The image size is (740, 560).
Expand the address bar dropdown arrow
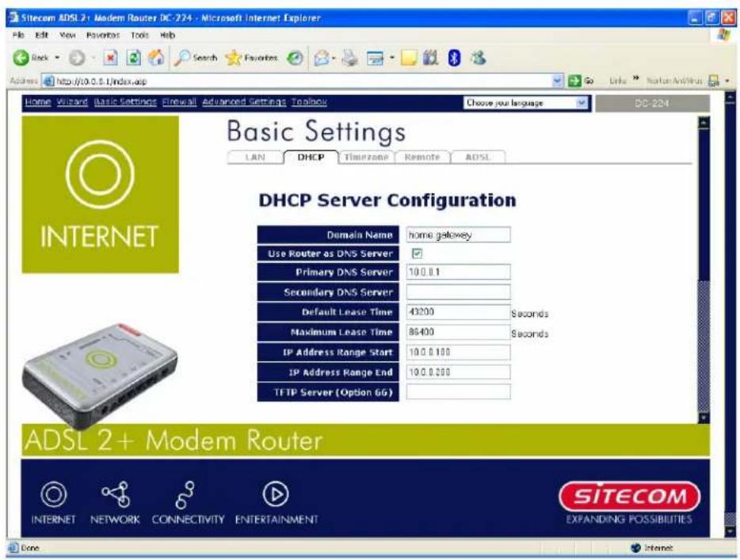[558, 81]
